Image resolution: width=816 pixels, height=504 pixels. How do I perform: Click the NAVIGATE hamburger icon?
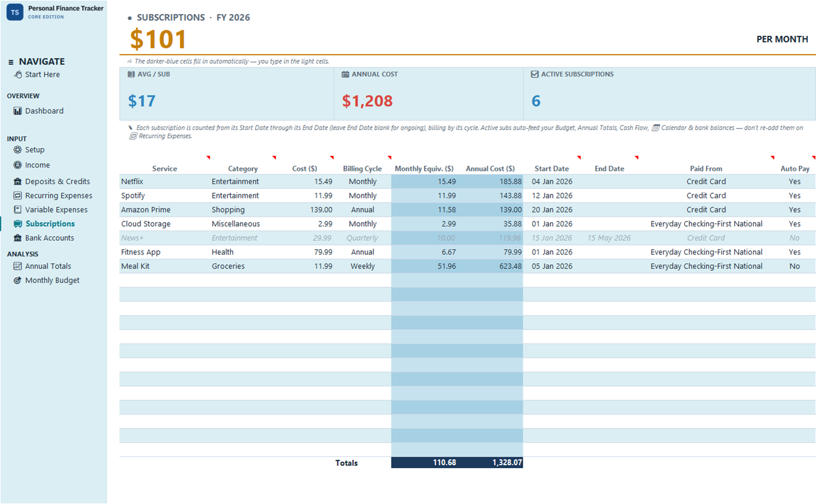[x=11, y=62]
